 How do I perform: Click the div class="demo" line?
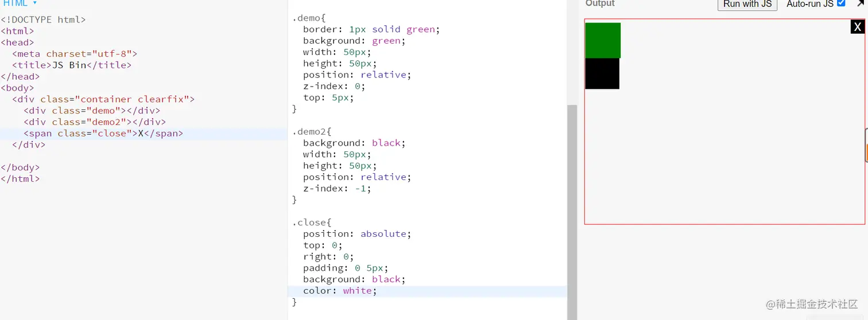(x=92, y=111)
